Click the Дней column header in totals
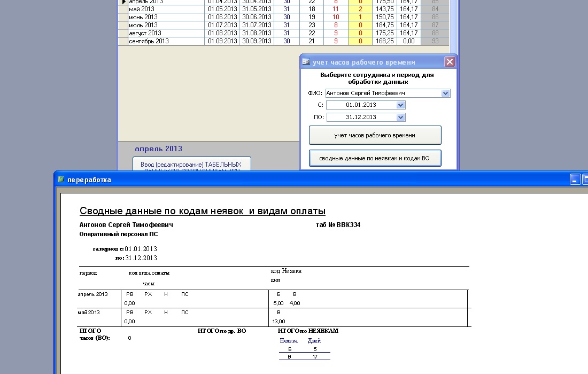This screenshot has width=588, height=374. (314, 341)
